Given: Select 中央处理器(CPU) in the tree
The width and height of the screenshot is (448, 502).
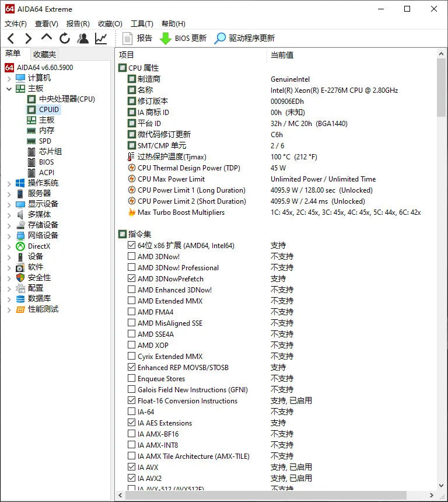Looking at the screenshot, I should (67, 99).
